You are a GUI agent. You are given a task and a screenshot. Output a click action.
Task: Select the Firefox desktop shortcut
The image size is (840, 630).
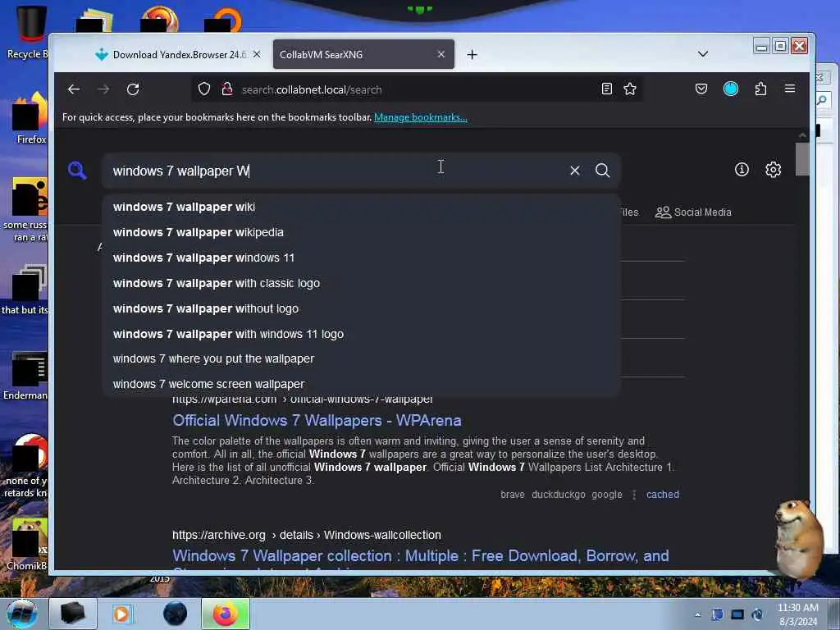30,118
